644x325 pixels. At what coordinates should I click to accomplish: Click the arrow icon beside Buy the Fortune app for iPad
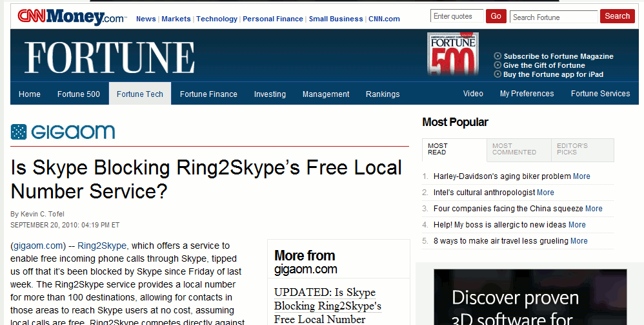coord(498,74)
